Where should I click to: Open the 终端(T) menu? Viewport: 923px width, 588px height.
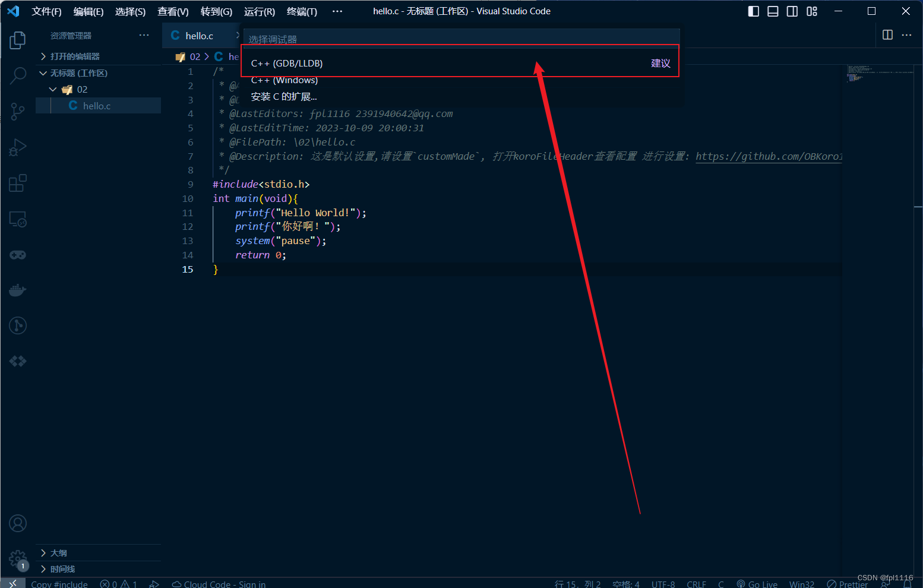pyautogui.click(x=302, y=11)
